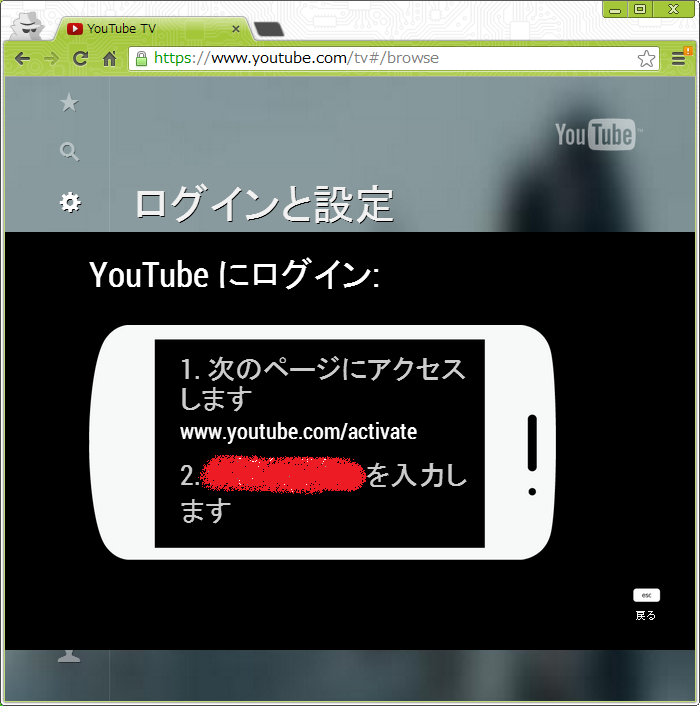
Task: Click the YouTube にログイン: heading
Action: coord(234,274)
